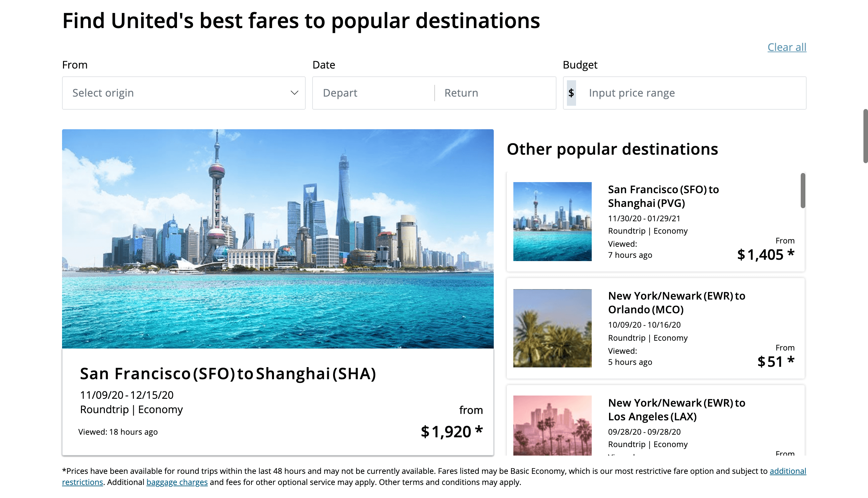The height and width of the screenshot is (498, 868).
Task: Expand the Select origin dropdown chevron
Action: pyautogui.click(x=294, y=93)
